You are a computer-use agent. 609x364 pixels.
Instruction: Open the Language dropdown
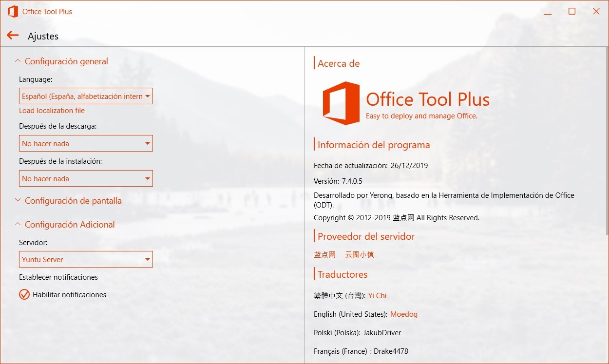[86, 96]
